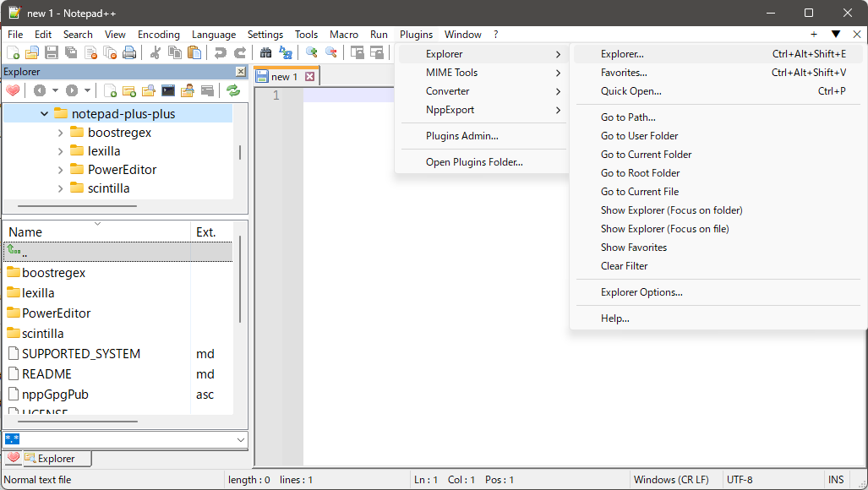The width and height of the screenshot is (868, 490).
Task: Expand the lexilla tree folder
Action: [60, 151]
